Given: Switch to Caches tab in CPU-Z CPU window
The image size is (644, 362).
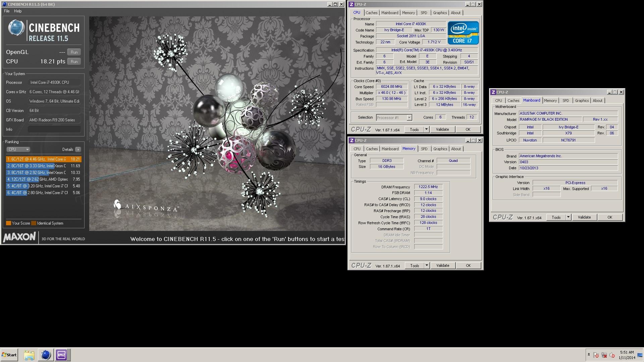Looking at the screenshot, I should 371,13.
